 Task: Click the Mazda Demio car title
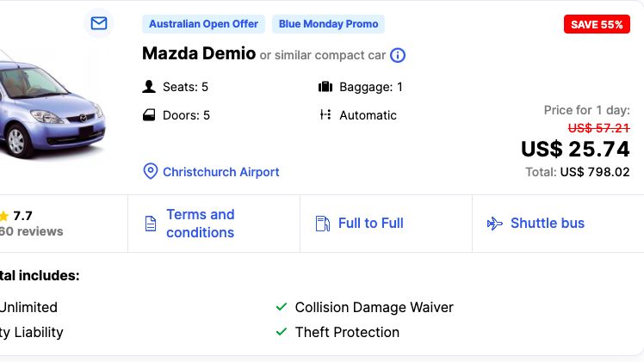pyautogui.click(x=199, y=53)
